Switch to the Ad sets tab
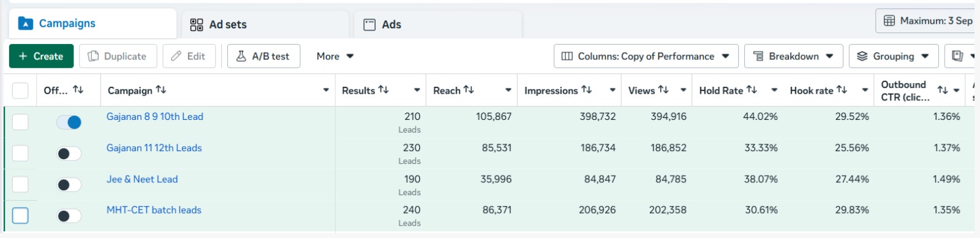The width and height of the screenshot is (980, 238). (265, 24)
